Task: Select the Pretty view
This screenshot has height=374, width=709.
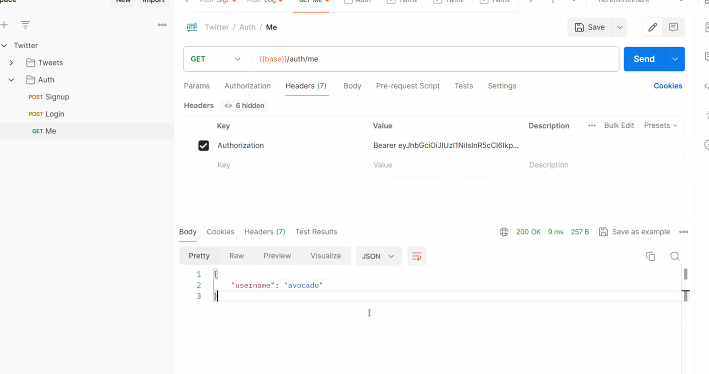Action: (x=199, y=256)
